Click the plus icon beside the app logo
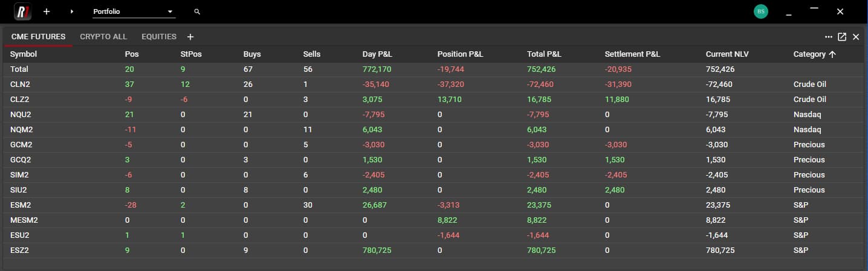The width and height of the screenshot is (868, 271). 47,11
